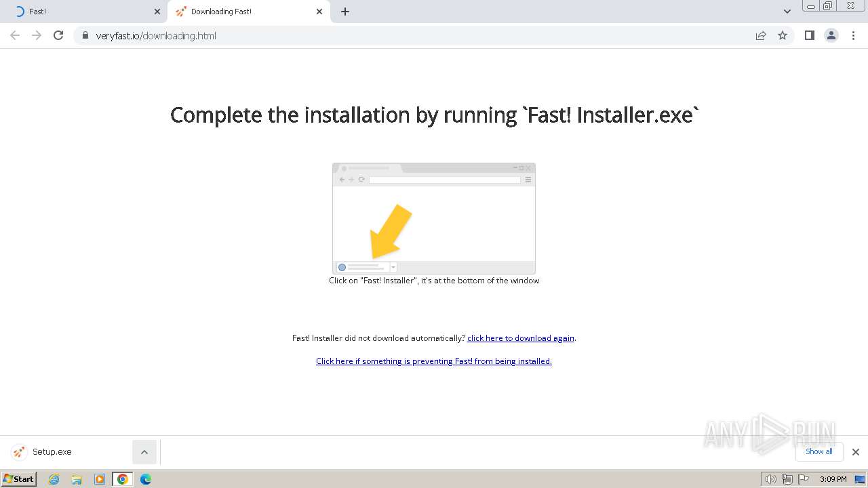Open Chrome three-dot menu

(853, 35)
